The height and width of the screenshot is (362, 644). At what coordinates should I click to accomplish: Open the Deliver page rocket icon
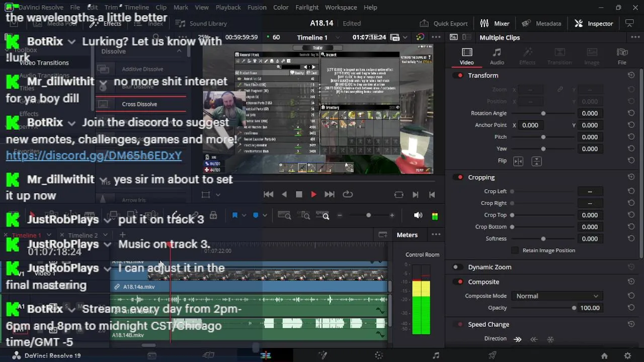[x=493, y=355]
